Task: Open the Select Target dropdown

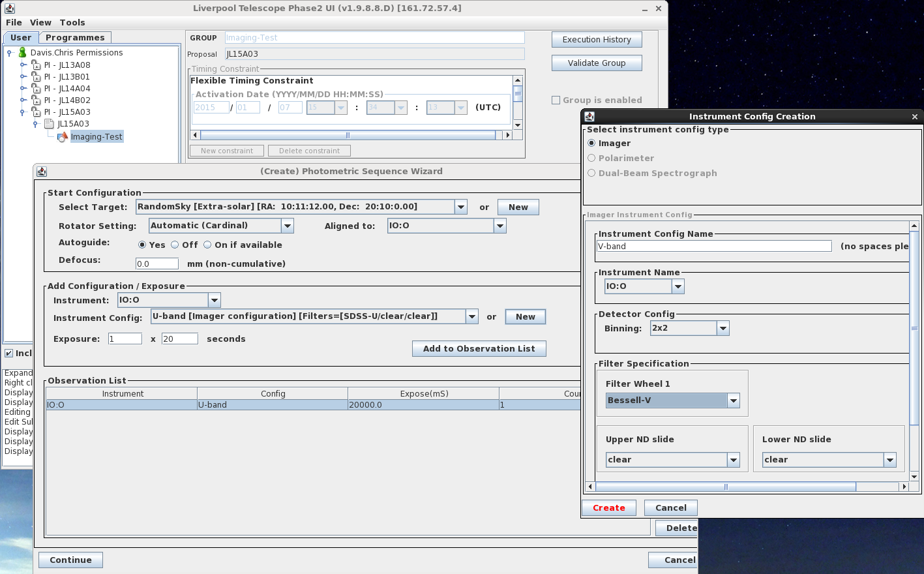Action: click(461, 207)
